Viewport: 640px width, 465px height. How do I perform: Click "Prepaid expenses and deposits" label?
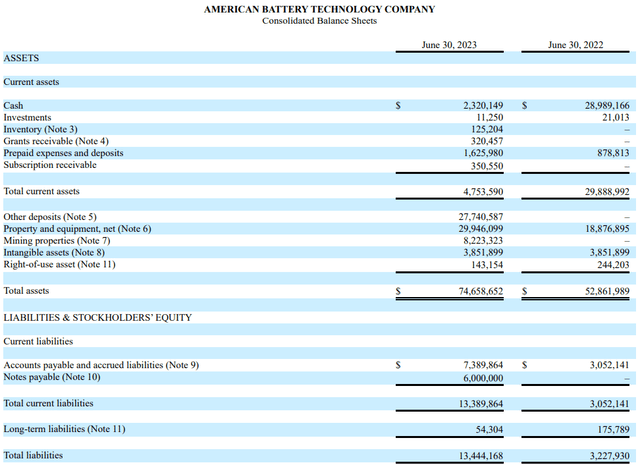(63, 153)
